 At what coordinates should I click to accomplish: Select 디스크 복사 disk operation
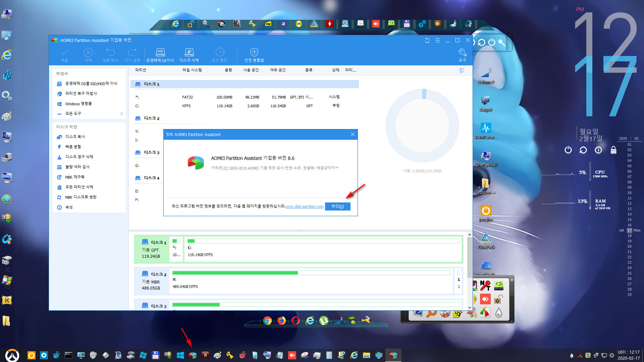coord(71,137)
